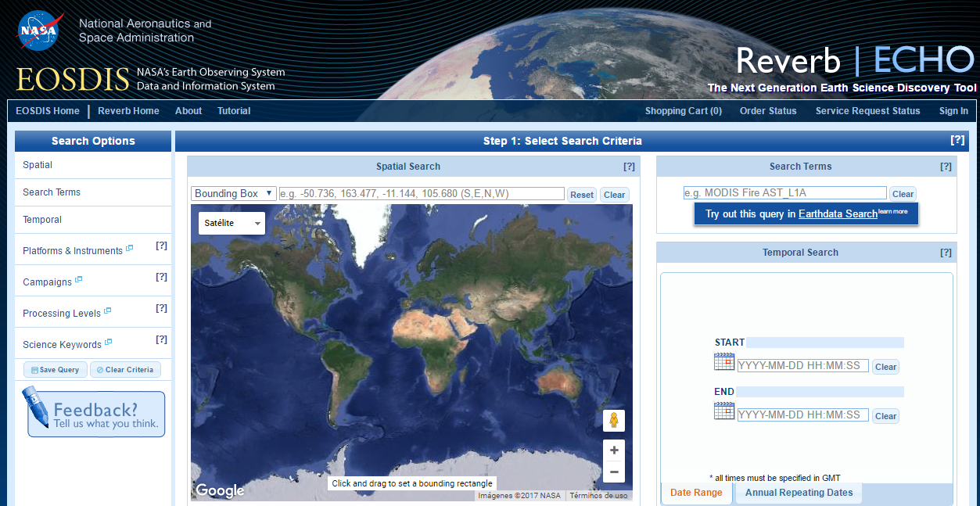Open Temporal Search help [?]
980x506 pixels.
point(946,253)
